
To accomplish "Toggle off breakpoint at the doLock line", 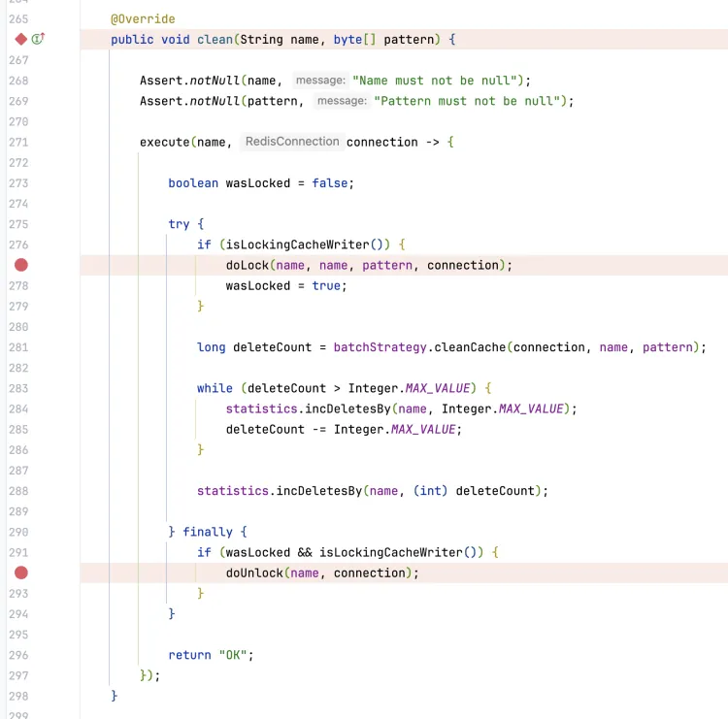I will [x=21, y=265].
